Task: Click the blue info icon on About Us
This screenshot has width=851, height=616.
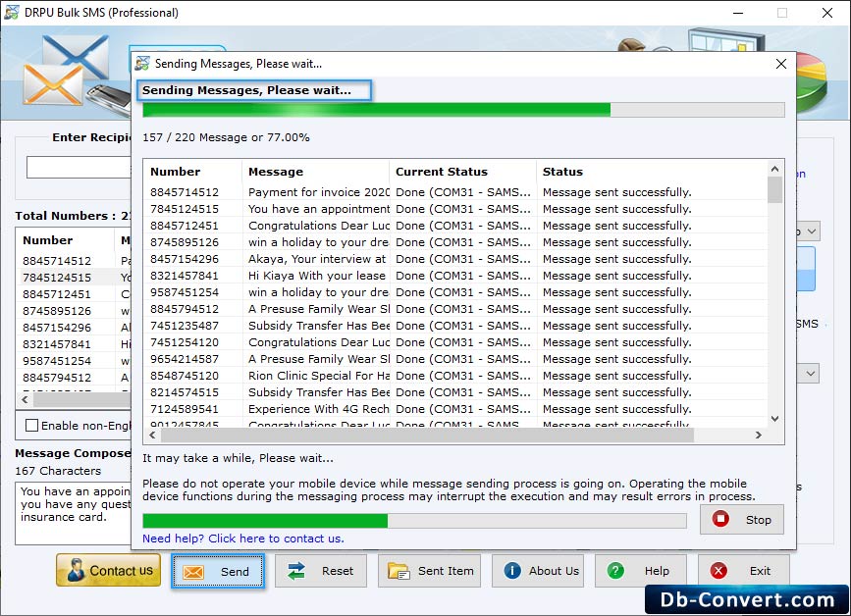Action: point(512,571)
